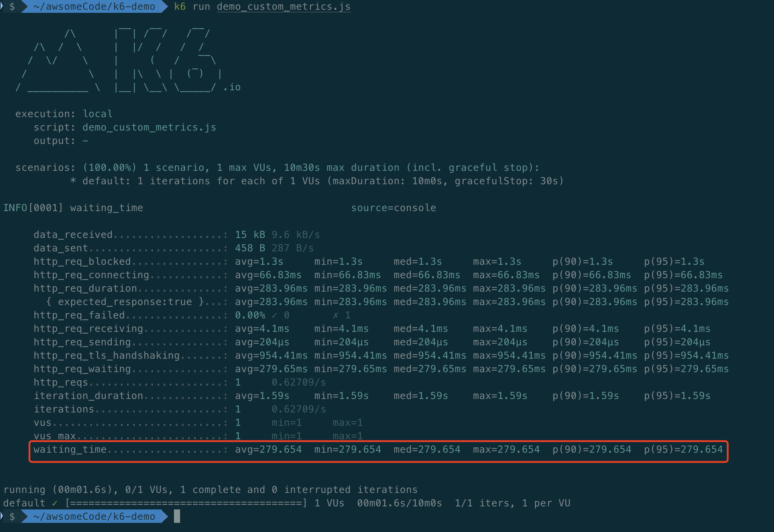Click http_req_tls_handshaking p(95)=954.41ms value
The image size is (774, 532).
point(686,355)
